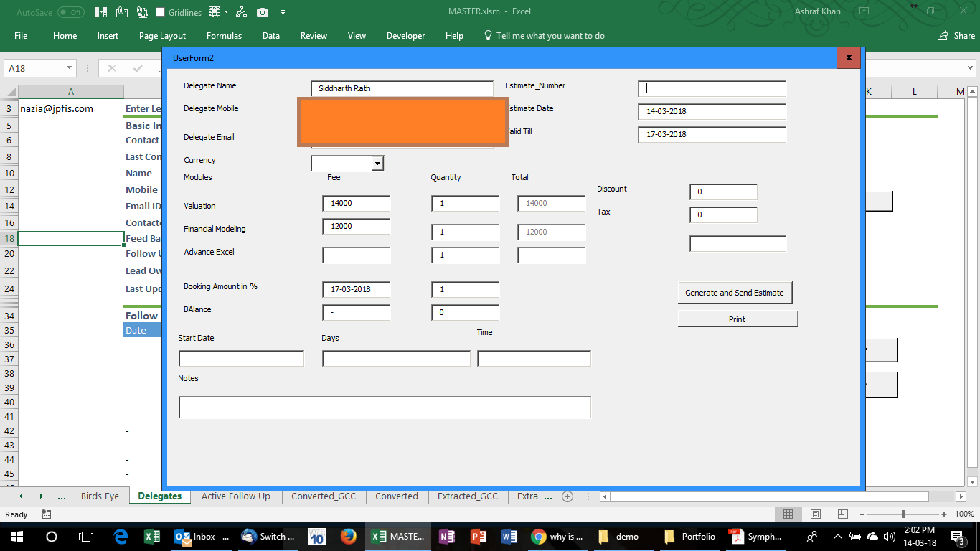Open the Converted_GCC sheet tab
Screen dimensions: 980x551
[x=323, y=496]
